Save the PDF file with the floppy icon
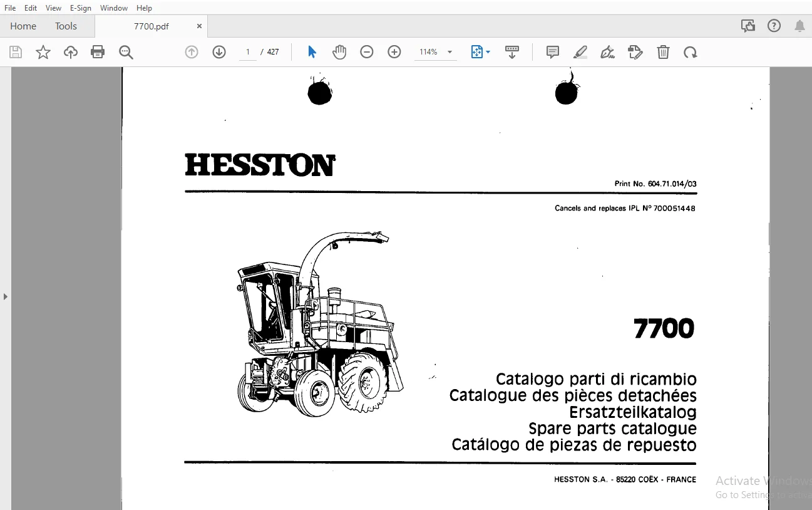Screen dimensions: 812x510 point(16,52)
